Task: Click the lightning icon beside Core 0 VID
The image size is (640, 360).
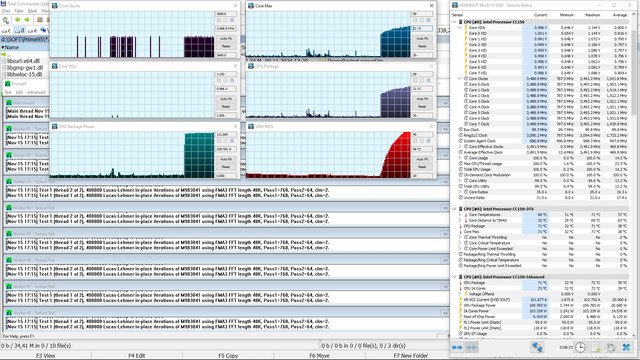Action: [x=466, y=33]
